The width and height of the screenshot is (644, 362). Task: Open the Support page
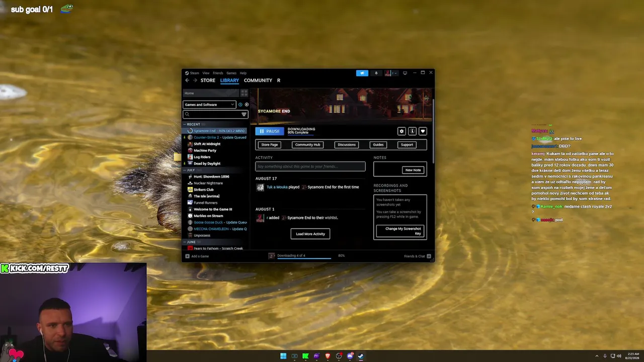407,145
